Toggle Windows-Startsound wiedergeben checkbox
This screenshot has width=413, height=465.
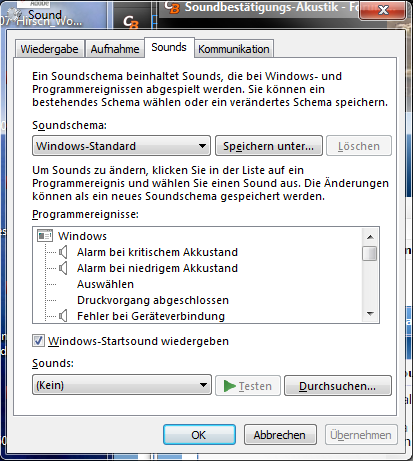click(38, 341)
